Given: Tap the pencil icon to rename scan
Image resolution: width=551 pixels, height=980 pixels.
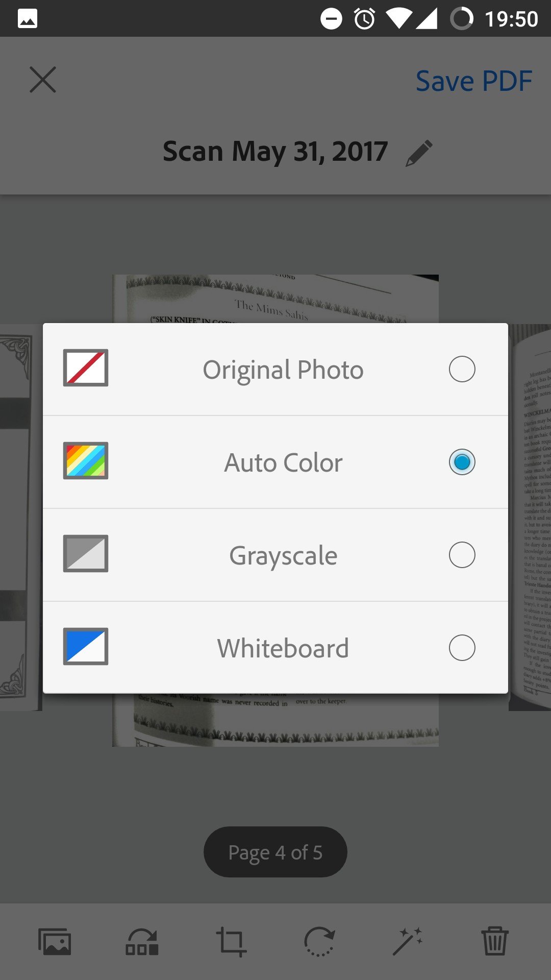Looking at the screenshot, I should [x=419, y=153].
